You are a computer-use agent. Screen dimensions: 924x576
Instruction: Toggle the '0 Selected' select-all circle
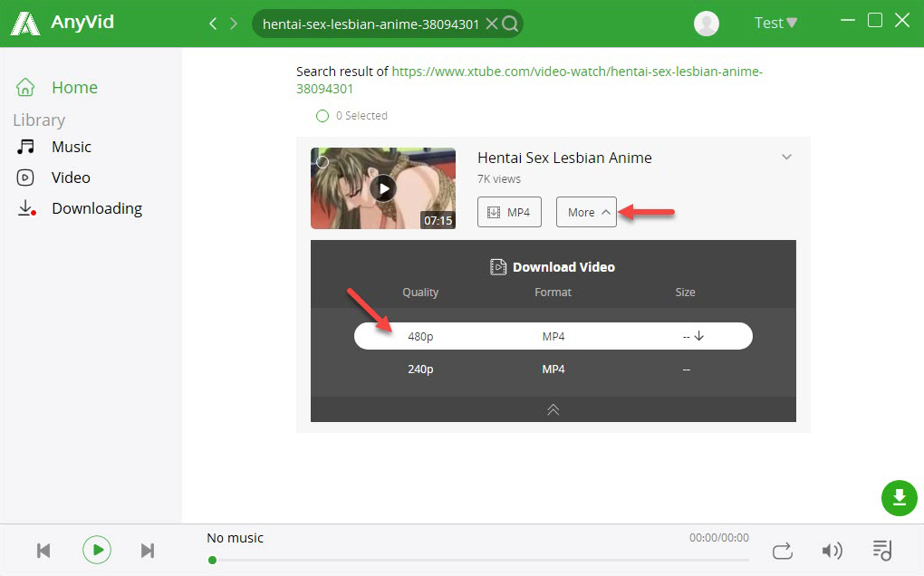322,116
